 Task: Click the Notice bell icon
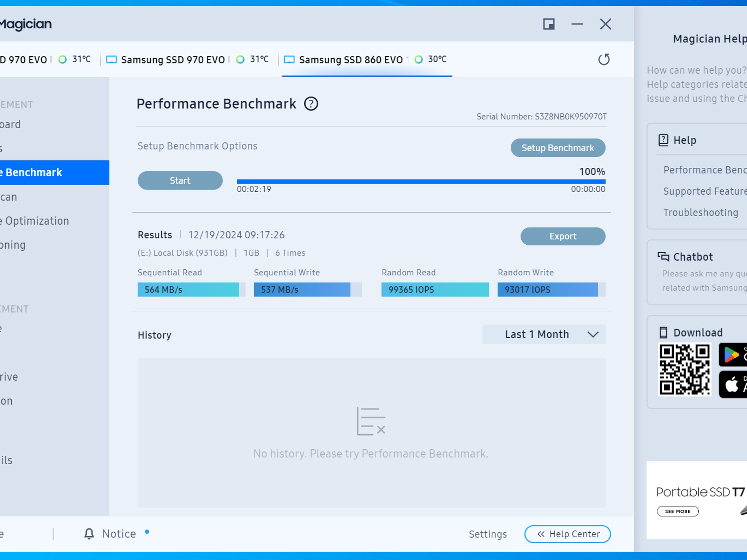(89, 533)
